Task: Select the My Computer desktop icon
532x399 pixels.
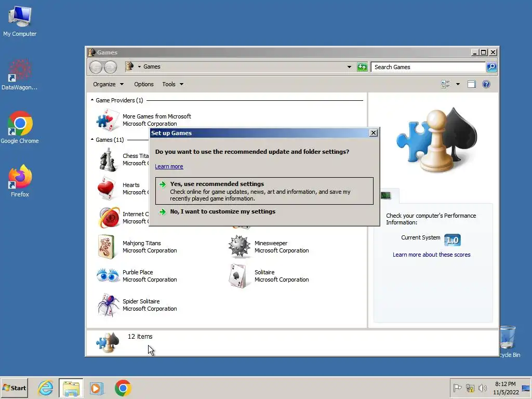Action: pyautogui.click(x=20, y=21)
